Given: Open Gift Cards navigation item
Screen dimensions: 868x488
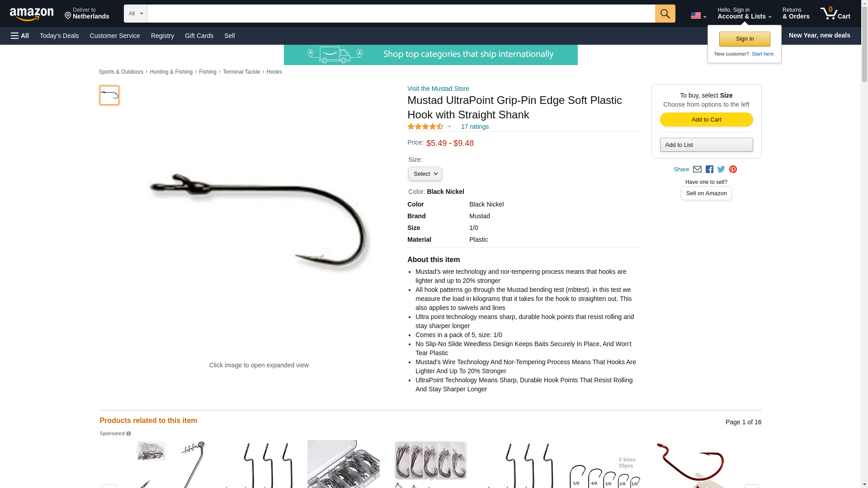Looking at the screenshot, I should pos(199,36).
